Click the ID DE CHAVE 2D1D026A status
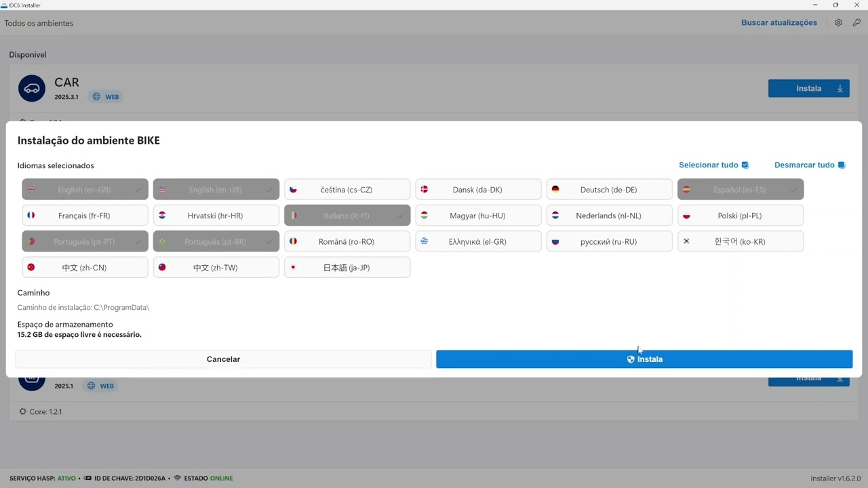 125,479
